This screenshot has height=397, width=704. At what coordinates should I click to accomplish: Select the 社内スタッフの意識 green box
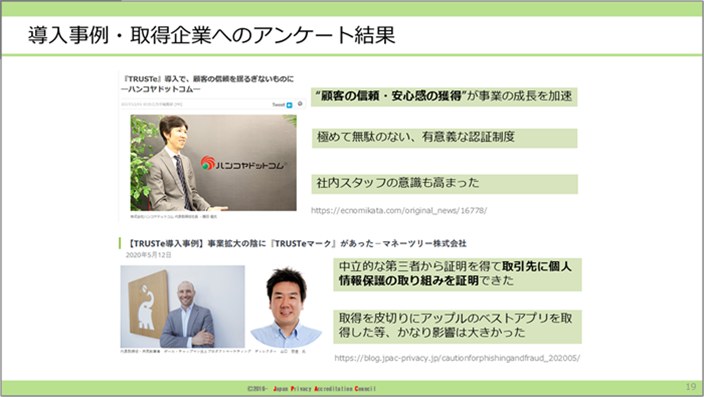coord(444,184)
